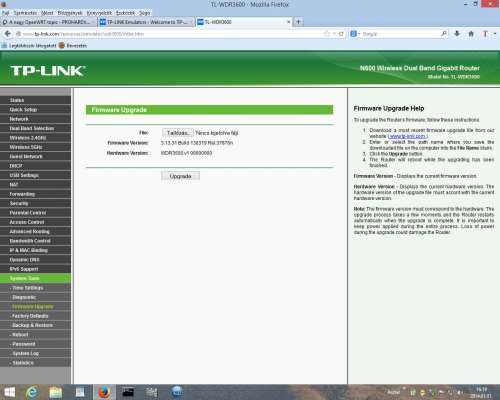Image resolution: width=500 pixels, height=400 pixels.
Task: Select the TL-WDR3600 tab
Action: point(244,22)
